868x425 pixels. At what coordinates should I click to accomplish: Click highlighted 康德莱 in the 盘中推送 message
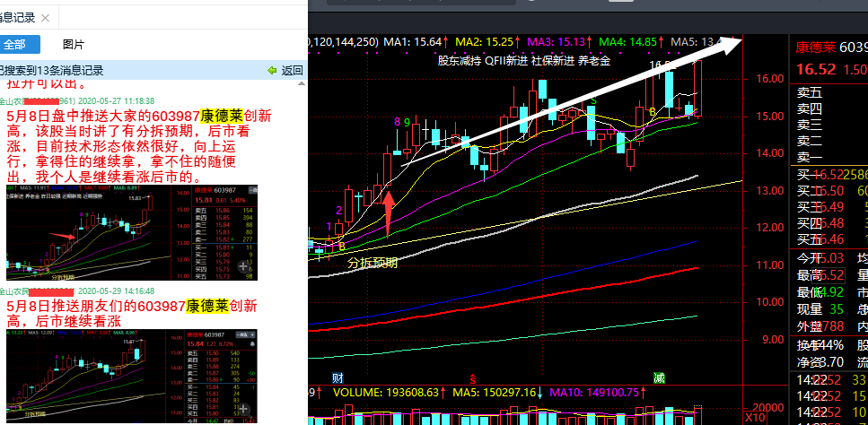(222, 116)
